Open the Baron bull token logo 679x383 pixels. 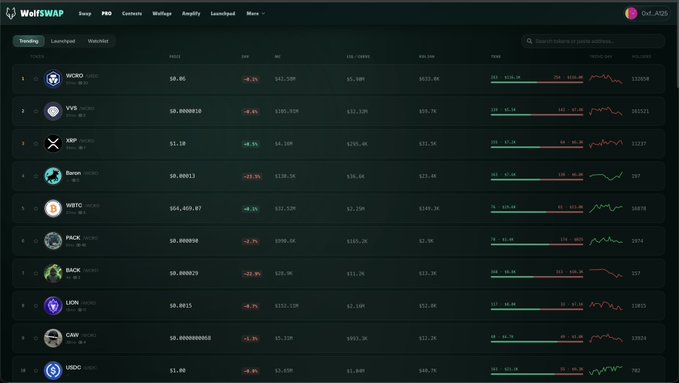click(x=53, y=176)
